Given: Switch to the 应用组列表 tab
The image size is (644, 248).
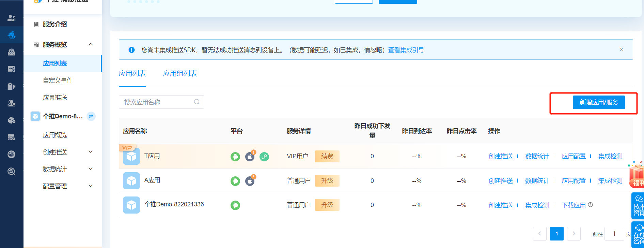Looking at the screenshot, I should [x=180, y=73].
